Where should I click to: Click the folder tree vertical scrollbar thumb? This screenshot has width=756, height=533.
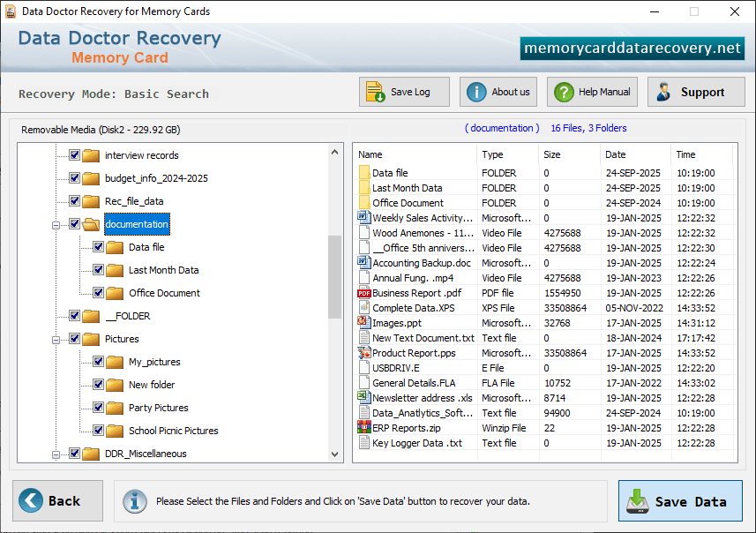334,276
